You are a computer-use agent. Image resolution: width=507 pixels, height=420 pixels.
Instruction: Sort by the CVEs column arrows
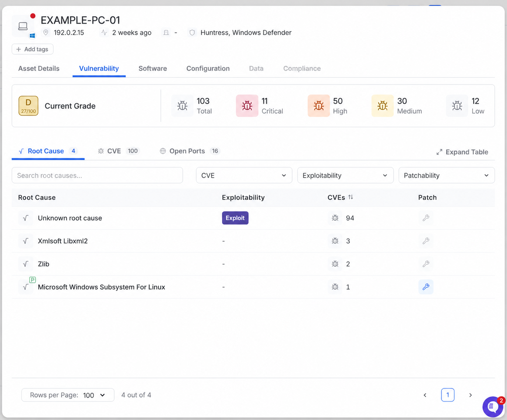[x=351, y=197]
